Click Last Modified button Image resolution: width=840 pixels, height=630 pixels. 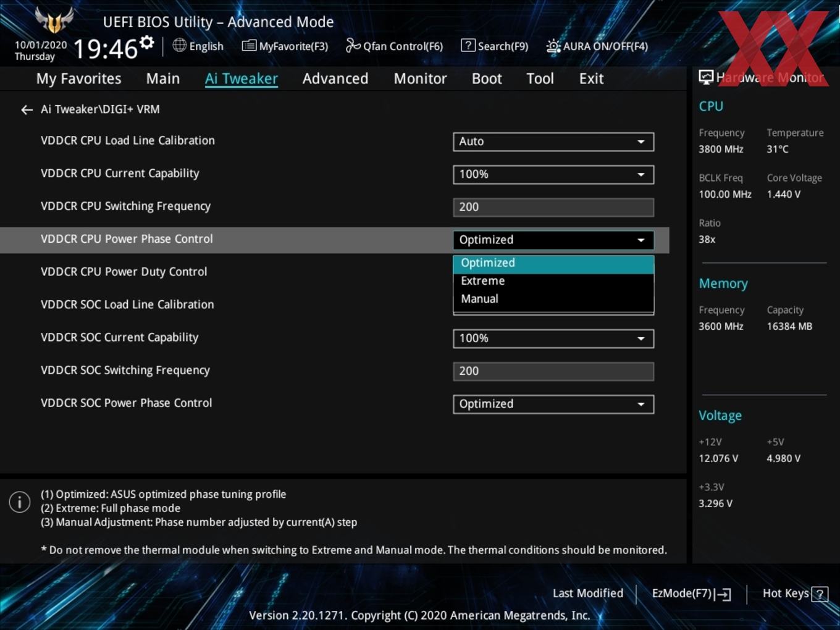[588, 594]
